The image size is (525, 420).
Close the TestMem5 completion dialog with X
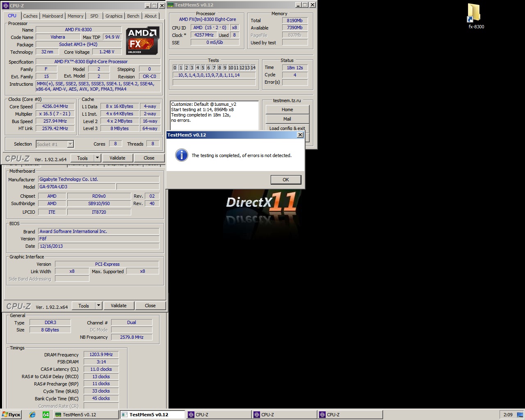pyautogui.click(x=300, y=135)
